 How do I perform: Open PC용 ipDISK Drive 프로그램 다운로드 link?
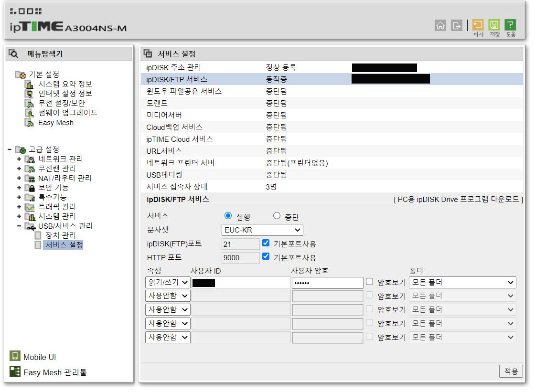(x=458, y=199)
